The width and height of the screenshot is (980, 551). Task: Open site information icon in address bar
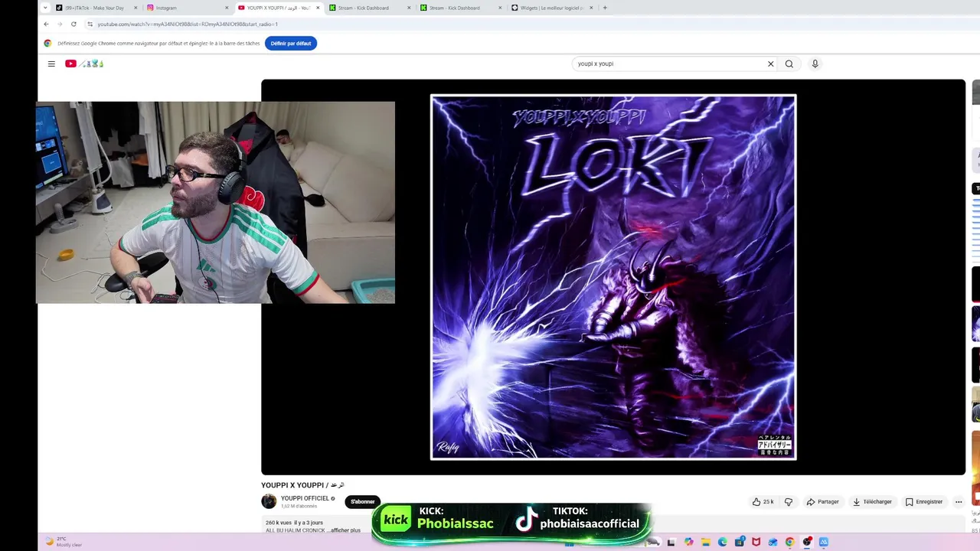[x=90, y=24]
